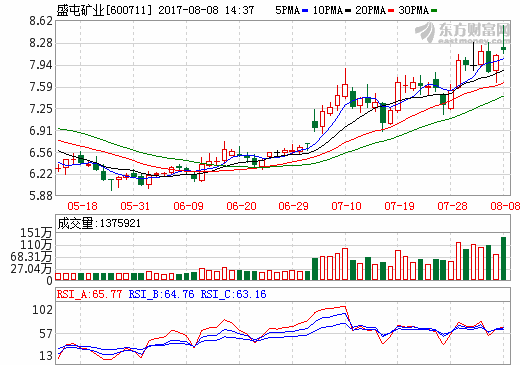
Task: Click the 13 RSI axis label
Action: [x=46, y=356]
